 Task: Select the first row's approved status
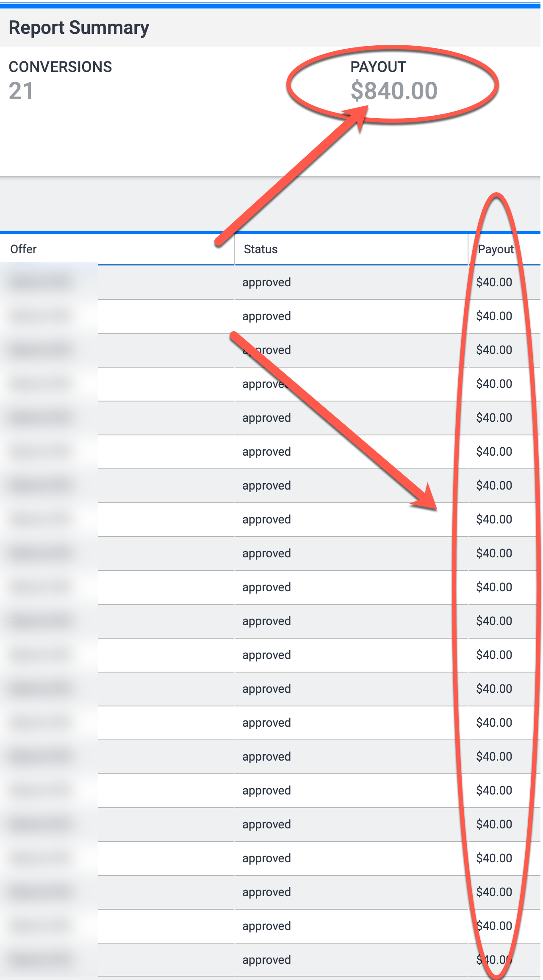click(266, 282)
